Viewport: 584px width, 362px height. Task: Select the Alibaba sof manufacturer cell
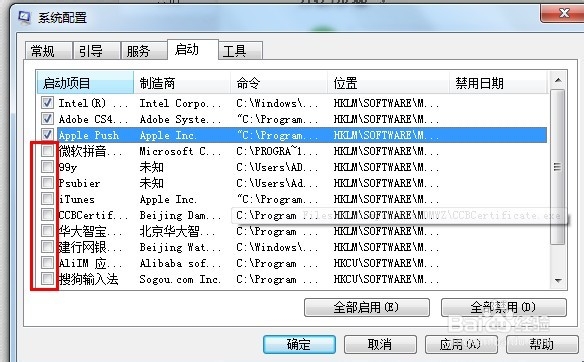pos(180,263)
